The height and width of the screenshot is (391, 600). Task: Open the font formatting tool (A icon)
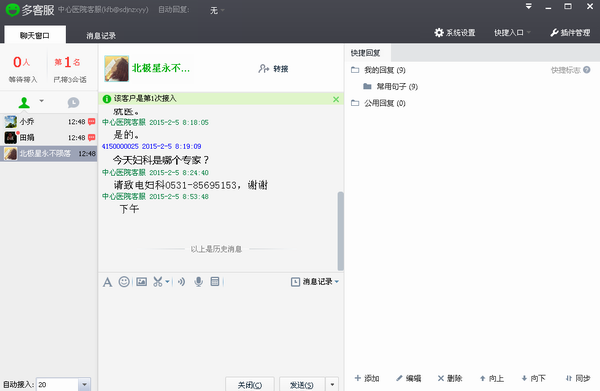108,282
